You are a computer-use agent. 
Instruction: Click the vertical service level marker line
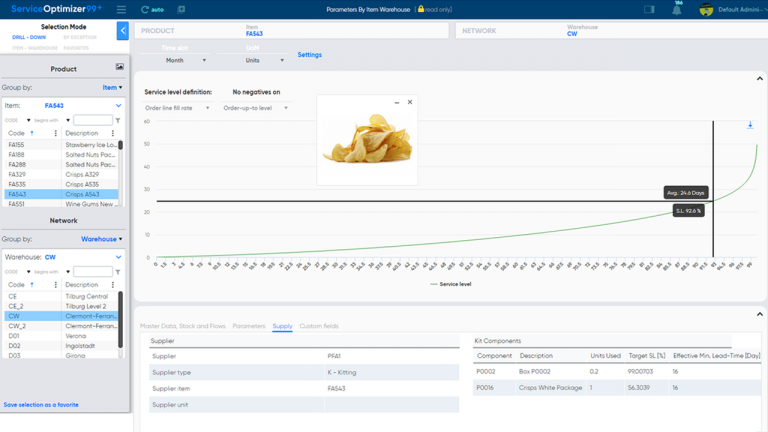713,189
